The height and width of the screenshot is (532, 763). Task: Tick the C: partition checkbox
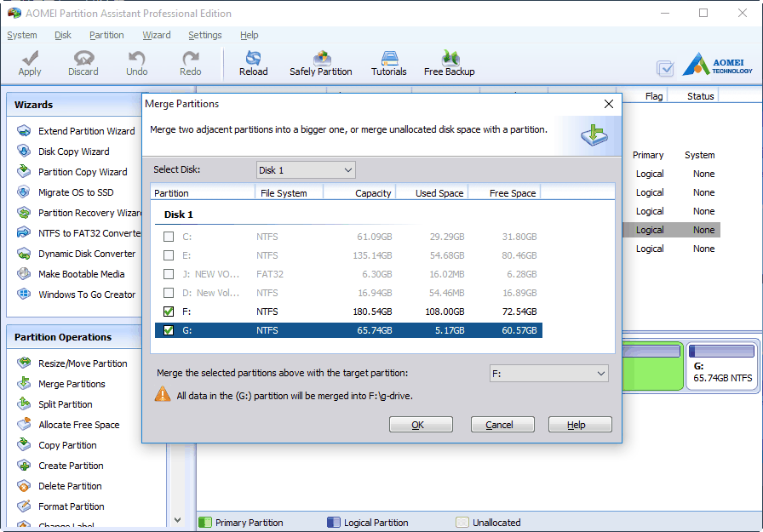[x=169, y=237]
